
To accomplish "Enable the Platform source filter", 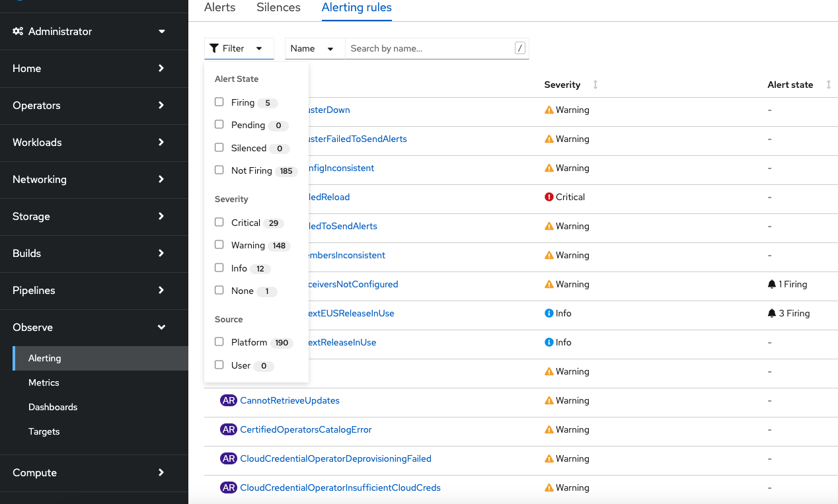I will click(x=219, y=342).
